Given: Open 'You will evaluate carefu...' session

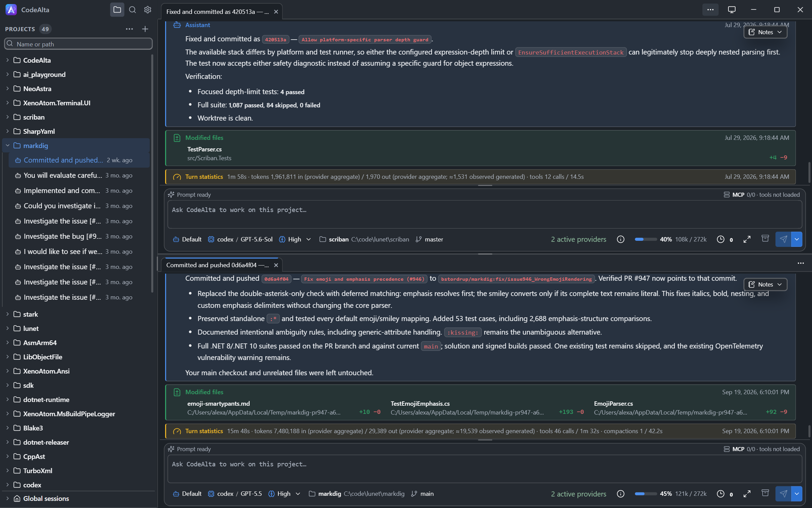Looking at the screenshot, I should 79,175.
